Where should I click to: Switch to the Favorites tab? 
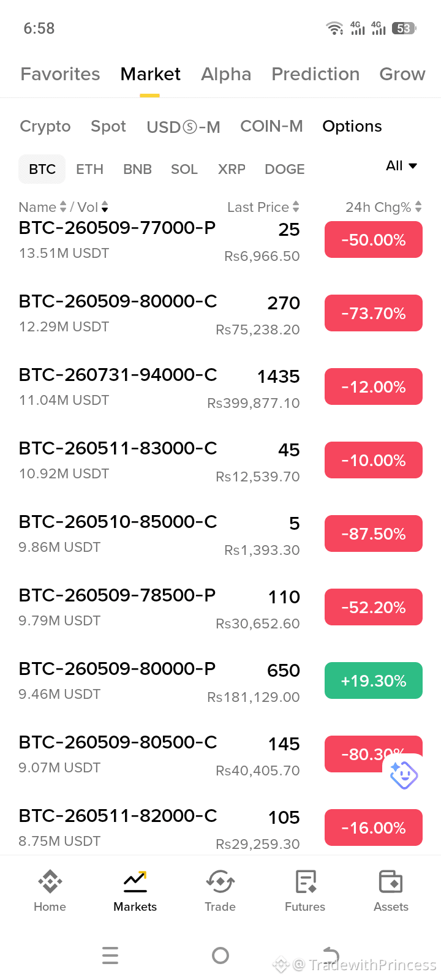pyautogui.click(x=60, y=74)
